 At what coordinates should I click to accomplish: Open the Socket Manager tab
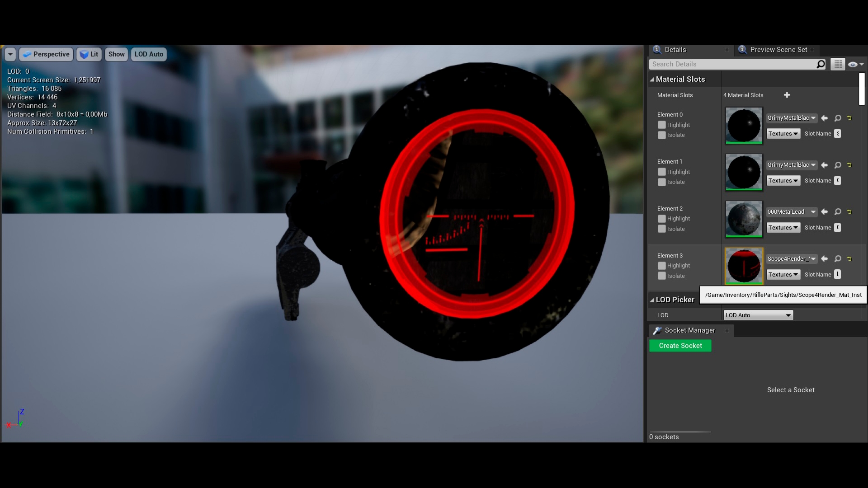coord(689,330)
